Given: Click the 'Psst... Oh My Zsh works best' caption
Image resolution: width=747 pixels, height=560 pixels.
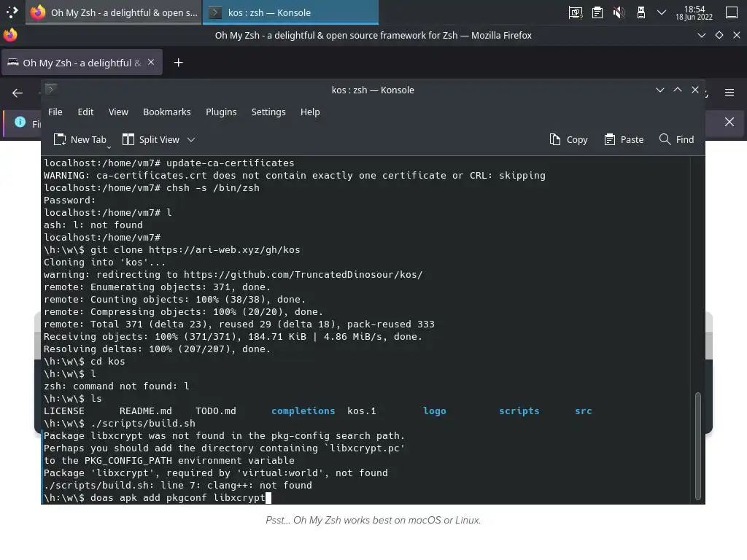Looking at the screenshot, I should 373,520.
